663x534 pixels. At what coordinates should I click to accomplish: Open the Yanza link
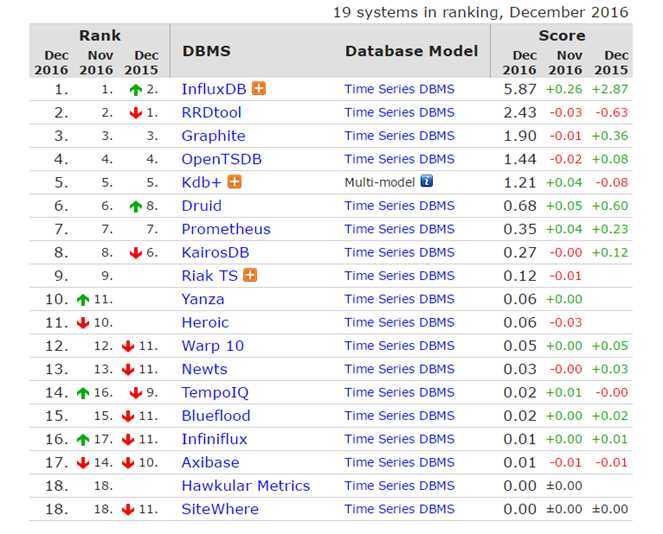tap(203, 299)
